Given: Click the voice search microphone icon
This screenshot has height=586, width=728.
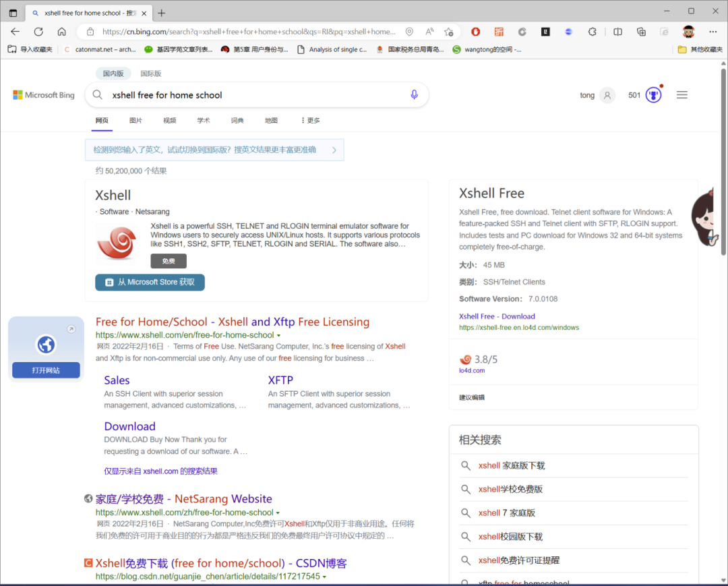Looking at the screenshot, I should (x=414, y=94).
